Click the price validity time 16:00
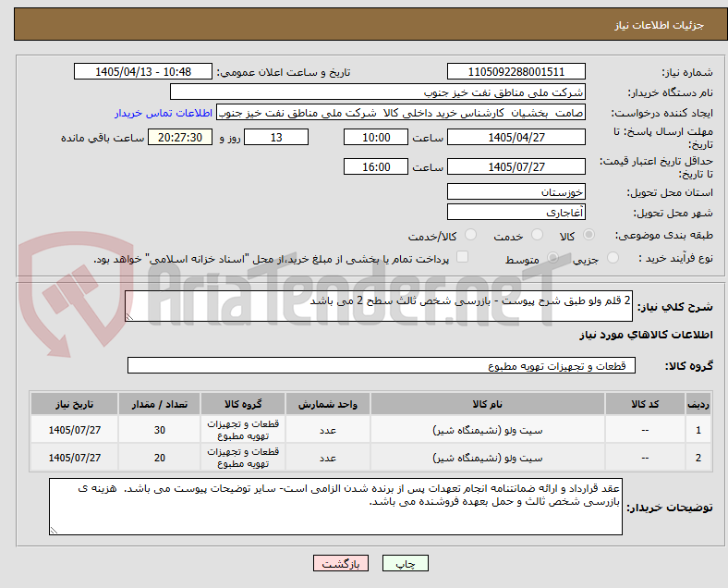 [376, 166]
